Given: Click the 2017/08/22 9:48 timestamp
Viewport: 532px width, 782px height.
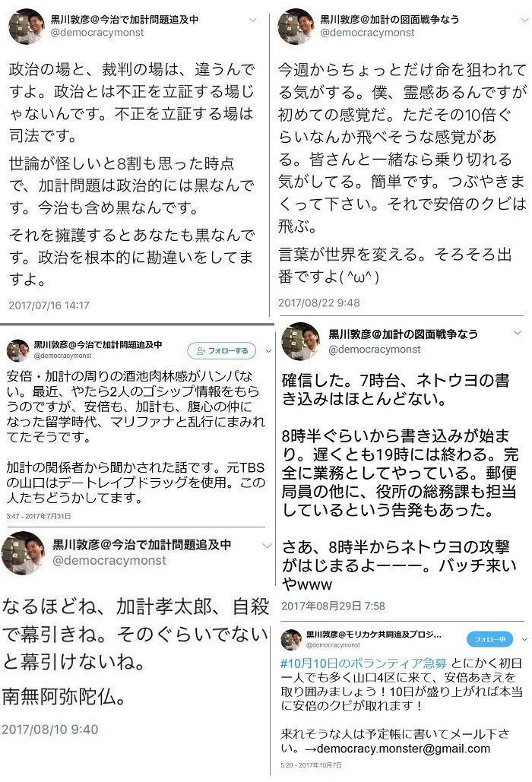Looking at the screenshot, I should point(319,302).
